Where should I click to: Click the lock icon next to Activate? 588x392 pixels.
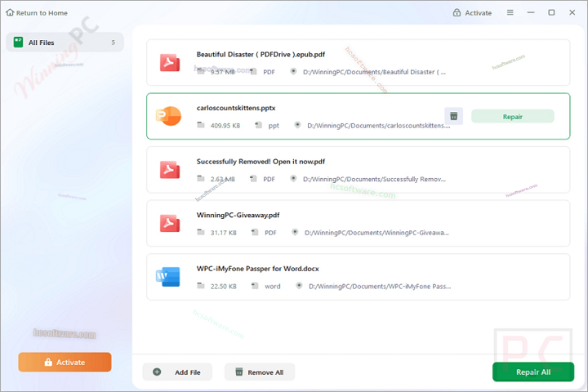[x=457, y=12]
